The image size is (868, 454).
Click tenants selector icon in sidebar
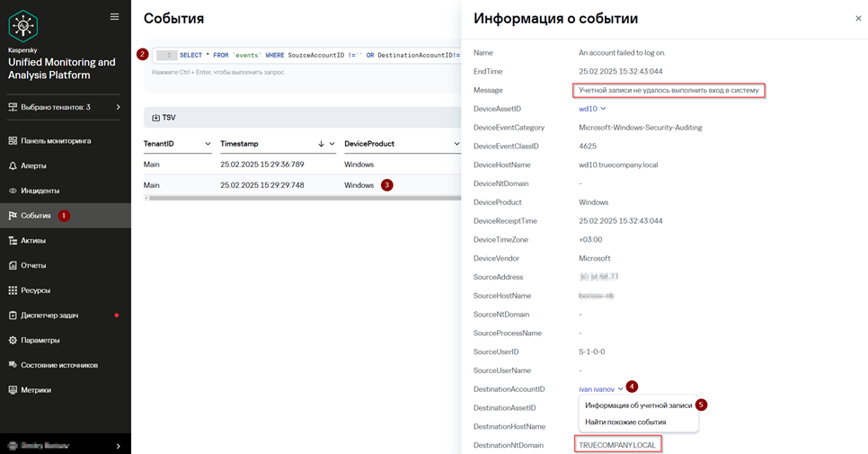click(13, 107)
